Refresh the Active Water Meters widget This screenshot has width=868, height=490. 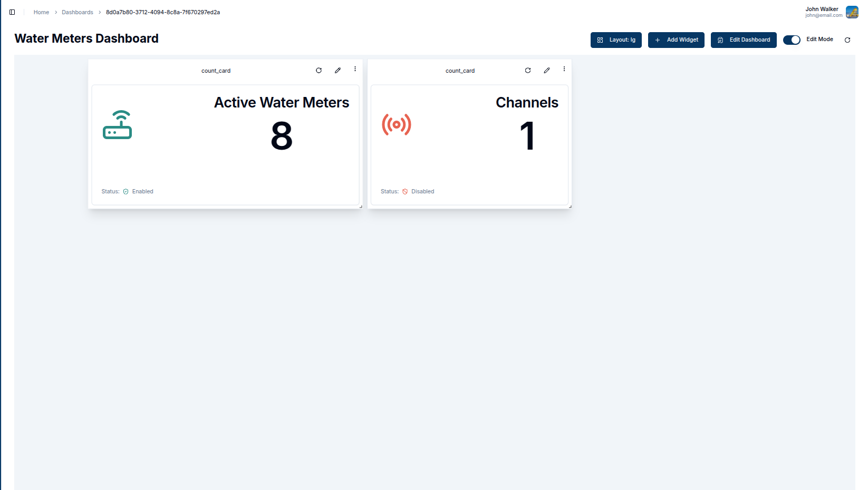319,71
